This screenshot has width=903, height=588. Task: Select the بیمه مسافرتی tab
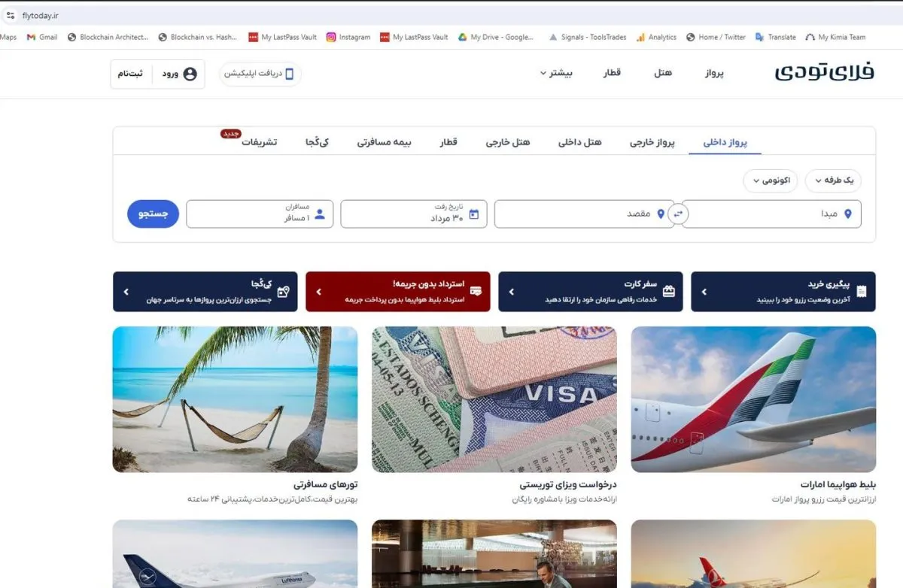(384, 142)
